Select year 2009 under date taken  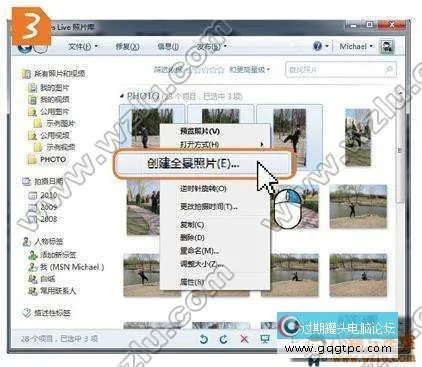coord(49,207)
